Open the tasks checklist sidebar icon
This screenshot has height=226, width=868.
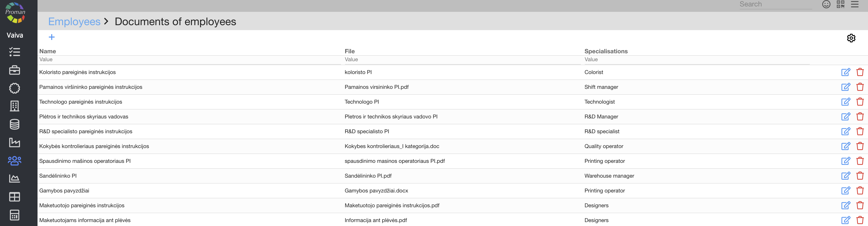pyautogui.click(x=15, y=52)
